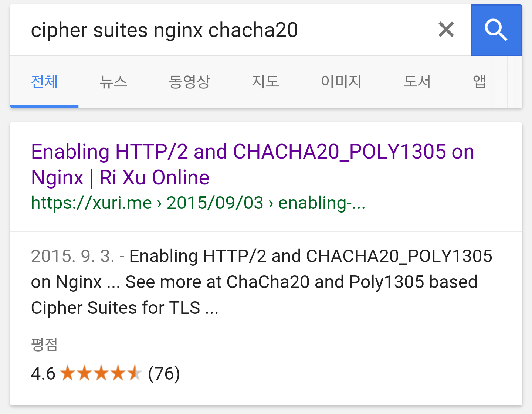Image resolution: width=532 pixels, height=414 pixels.
Task: Switch to the 뉴스 tab
Action: point(113,82)
